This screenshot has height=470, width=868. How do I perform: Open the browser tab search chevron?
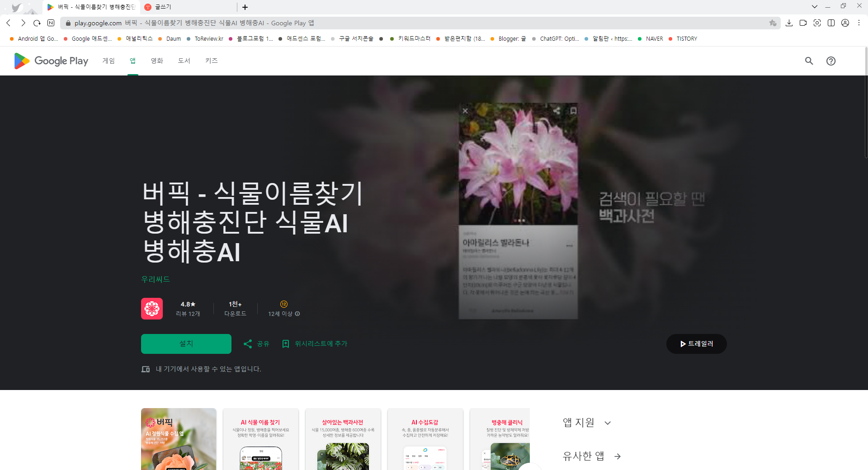click(x=815, y=6)
